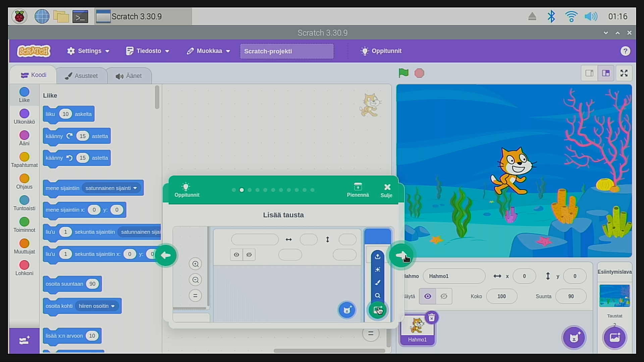
Task: Click the Scratch-projekti title field
Action: coord(287,51)
